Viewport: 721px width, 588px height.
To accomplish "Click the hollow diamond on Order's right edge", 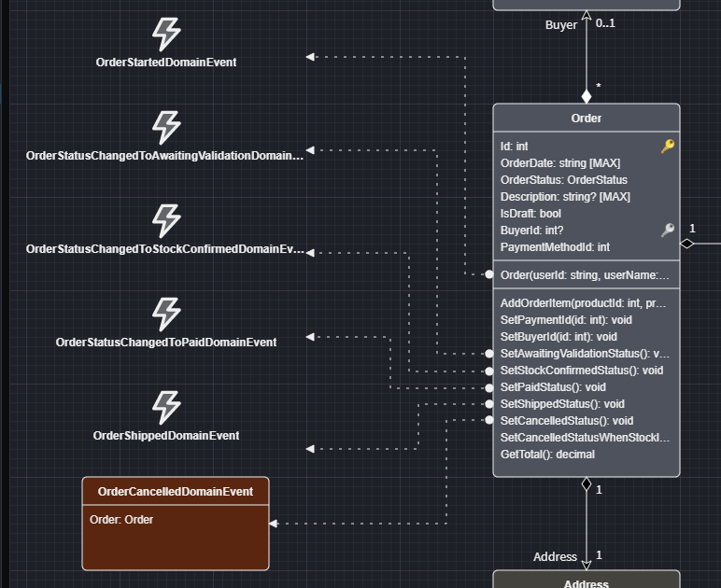I will tap(686, 244).
